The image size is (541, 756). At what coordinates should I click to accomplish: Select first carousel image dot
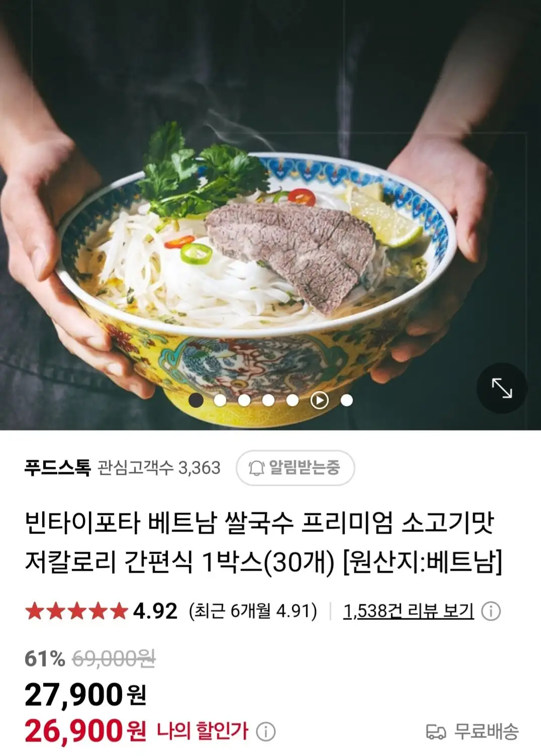pos(196,400)
